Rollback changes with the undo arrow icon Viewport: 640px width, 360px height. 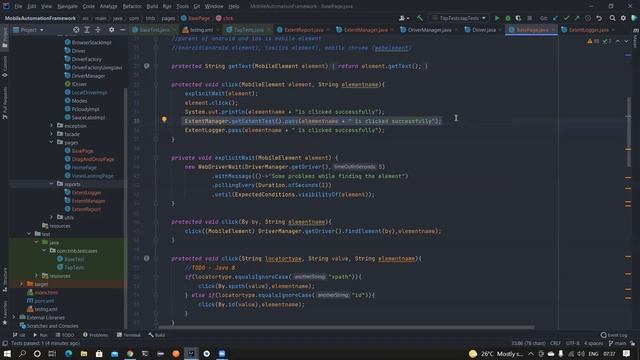click(599, 18)
